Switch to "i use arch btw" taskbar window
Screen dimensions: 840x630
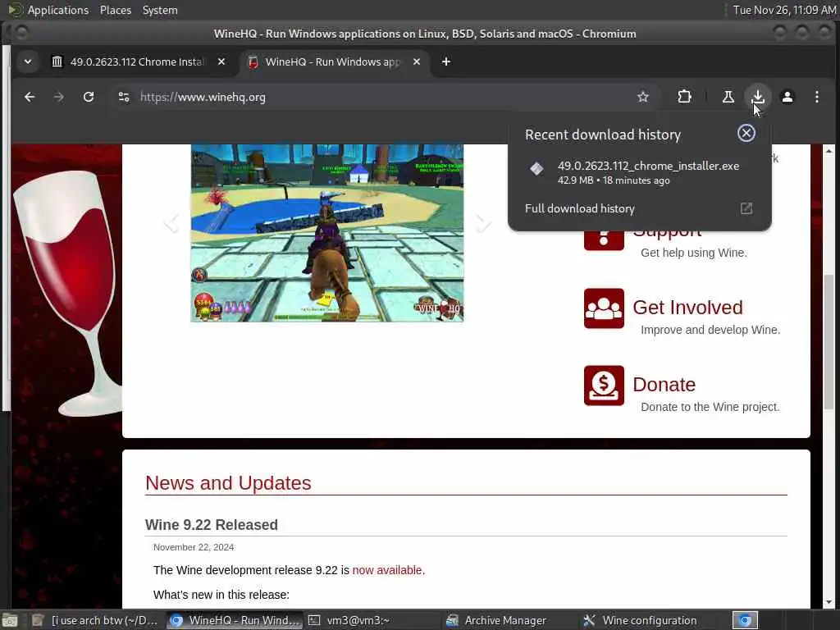95,620
